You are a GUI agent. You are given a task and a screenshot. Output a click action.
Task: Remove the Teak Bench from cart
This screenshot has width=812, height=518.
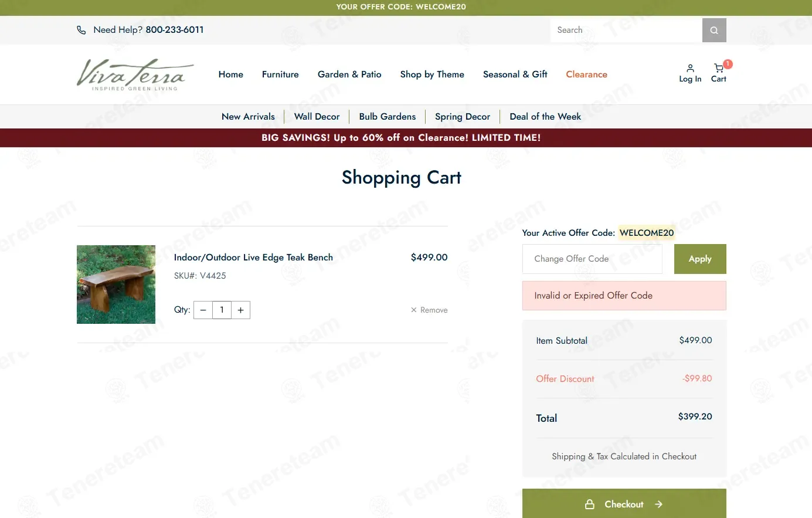(x=429, y=310)
